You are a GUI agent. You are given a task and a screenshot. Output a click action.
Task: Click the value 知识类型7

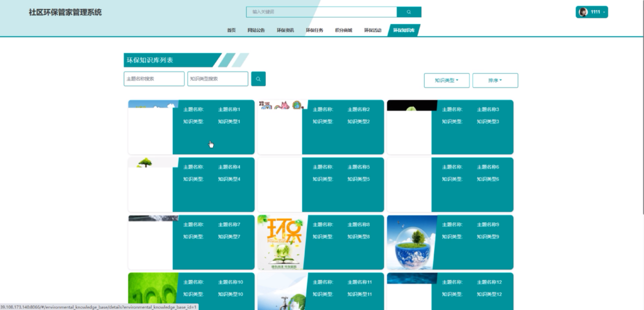pos(229,237)
